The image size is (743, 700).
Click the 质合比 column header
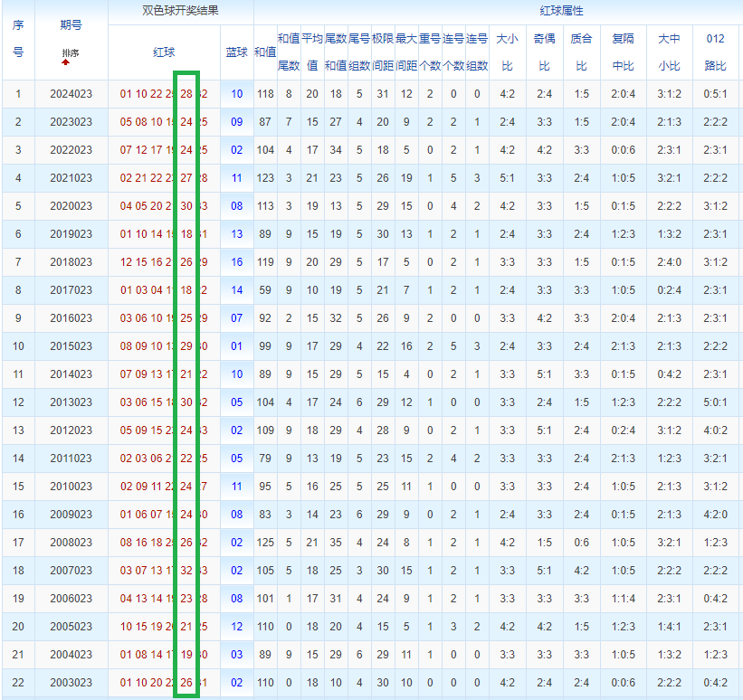[581, 52]
